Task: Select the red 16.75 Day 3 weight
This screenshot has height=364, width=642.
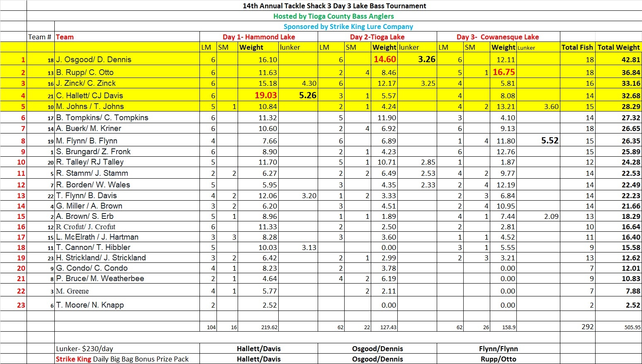Action: coord(503,72)
